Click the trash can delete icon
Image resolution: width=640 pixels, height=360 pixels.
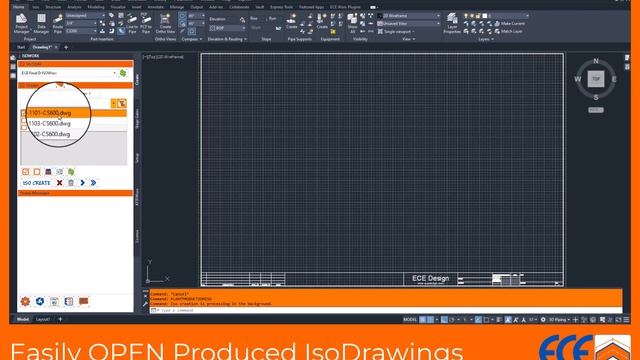tap(71, 183)
